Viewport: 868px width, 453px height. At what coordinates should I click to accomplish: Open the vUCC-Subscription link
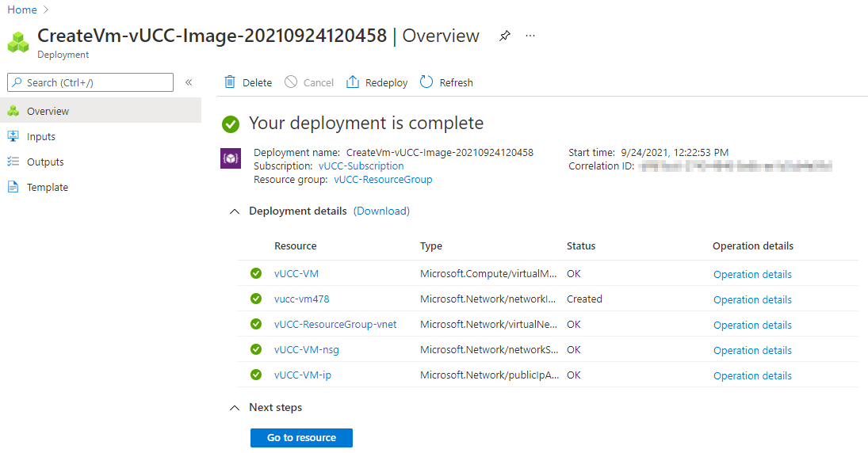click(x=361, y=166)
